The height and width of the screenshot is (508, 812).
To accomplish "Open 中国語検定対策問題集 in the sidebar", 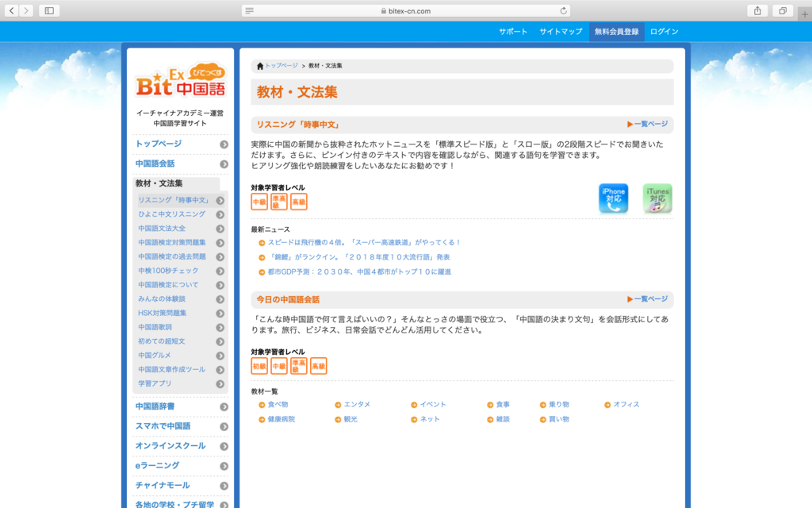I will point(172,242).
